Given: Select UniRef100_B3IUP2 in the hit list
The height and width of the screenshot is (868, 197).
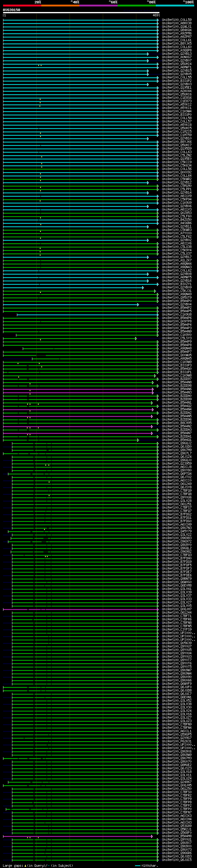Looking at the screenshot, I should pyautogui.click(x=177, y=81).
